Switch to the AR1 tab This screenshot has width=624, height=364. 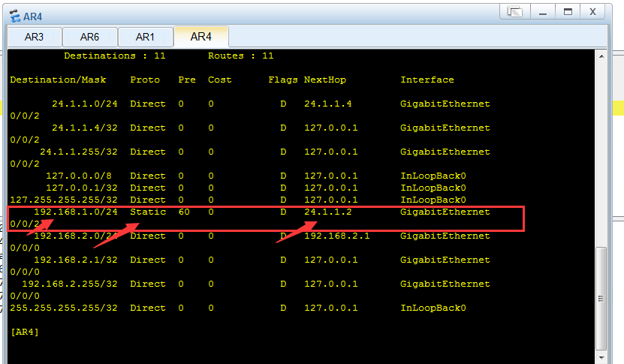coord(145,37)
